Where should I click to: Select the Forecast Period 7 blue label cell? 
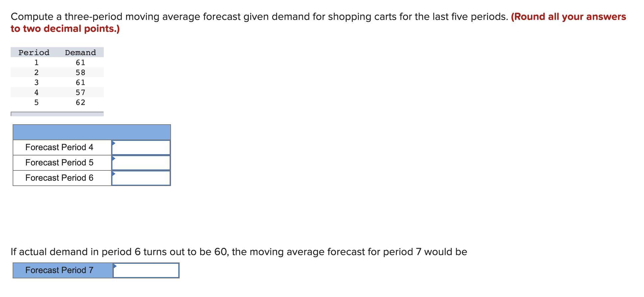point(60,270)
